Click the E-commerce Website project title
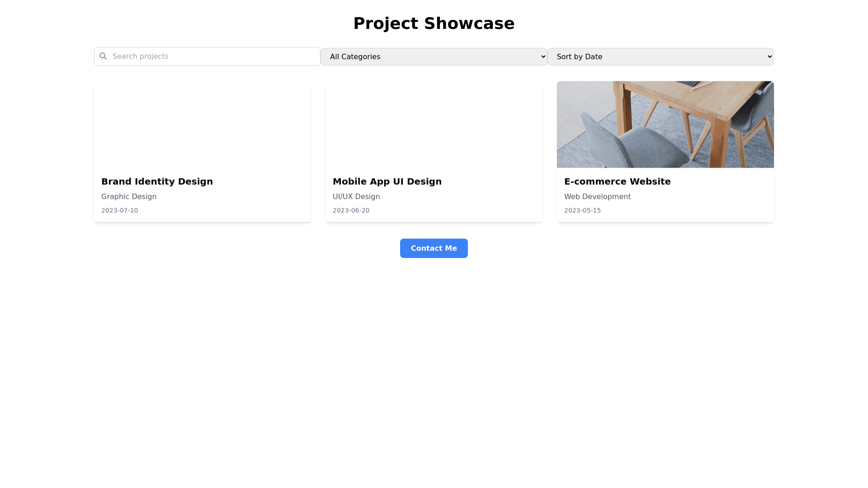Viewport: 868px width, 488px height. tap(617, 182)
